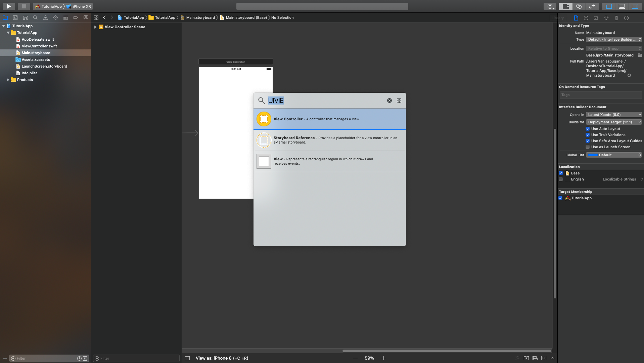Uncheck Use Safe Area Layout Guides
Screen dimensions: 644x363
588,141
